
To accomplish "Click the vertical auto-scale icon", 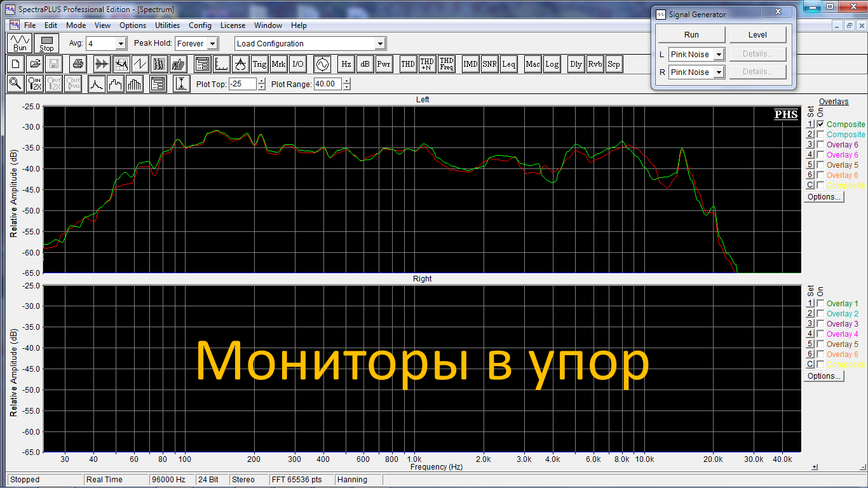I will pyautogui.click(x=182, y=84).
